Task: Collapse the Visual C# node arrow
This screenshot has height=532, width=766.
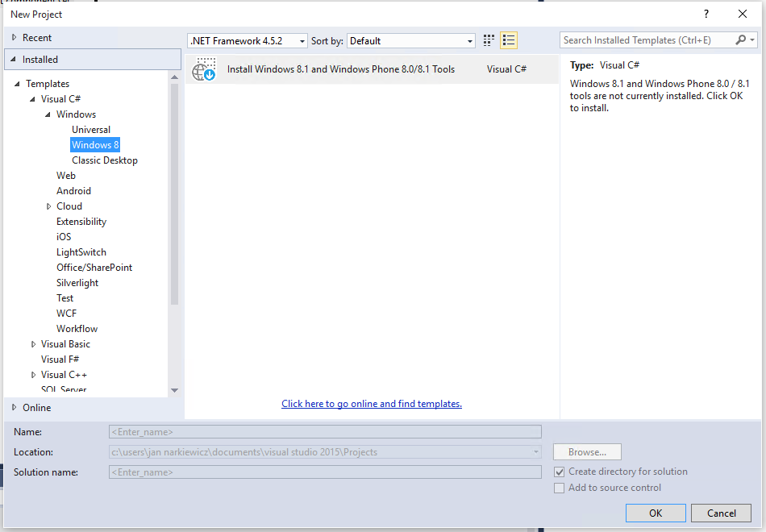Action: click(x=33, y=99)
